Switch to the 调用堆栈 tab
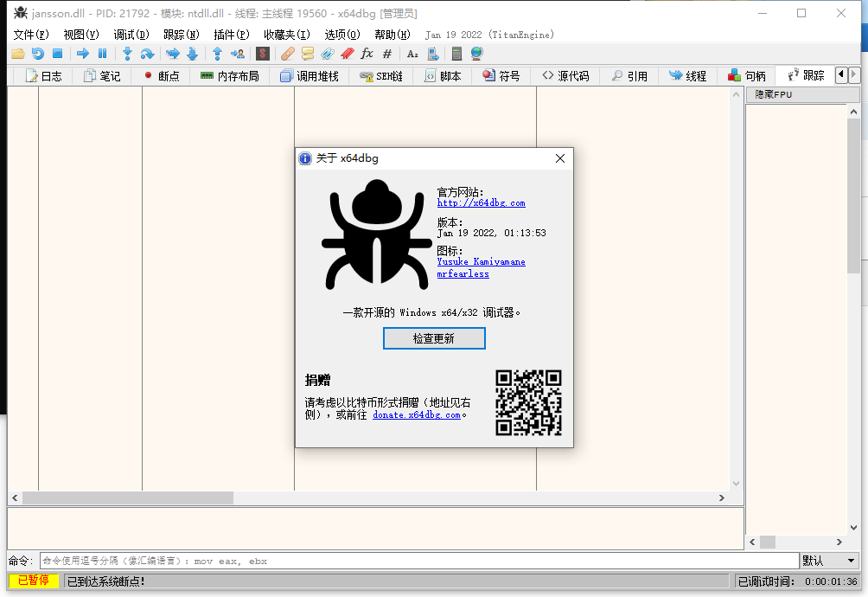Screen dimensions: 868x597 pos(310,76)
